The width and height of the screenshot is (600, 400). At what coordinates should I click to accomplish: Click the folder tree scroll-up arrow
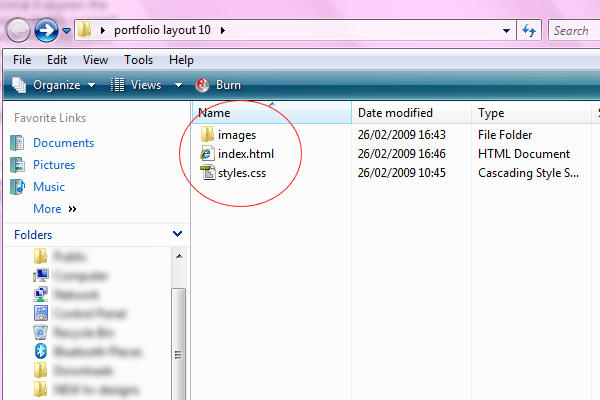[x=179, y=256]
